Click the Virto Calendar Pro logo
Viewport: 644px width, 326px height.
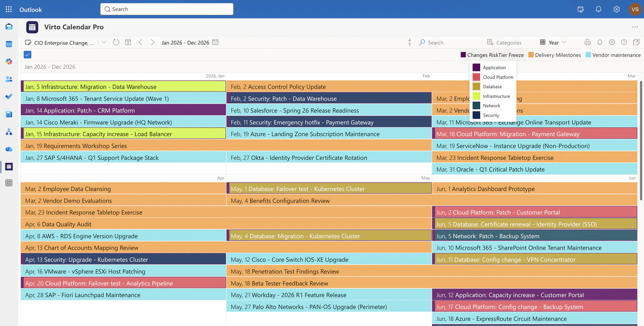tap(32, 27)
